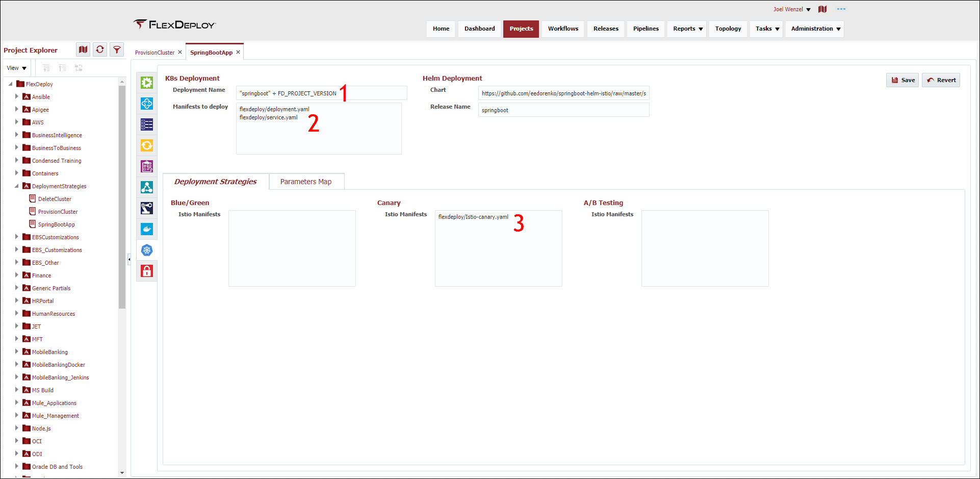Expand the MobileBanking folder
The height and width of the screenshot is (479, 980).
coord(17,351)
